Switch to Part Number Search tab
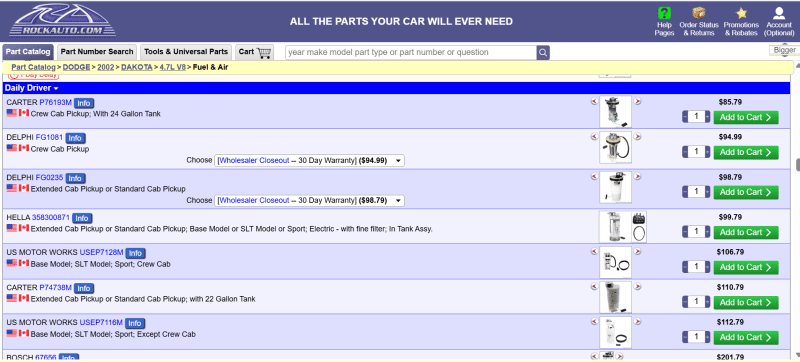800x362 pixels. (x=97, y=52)
